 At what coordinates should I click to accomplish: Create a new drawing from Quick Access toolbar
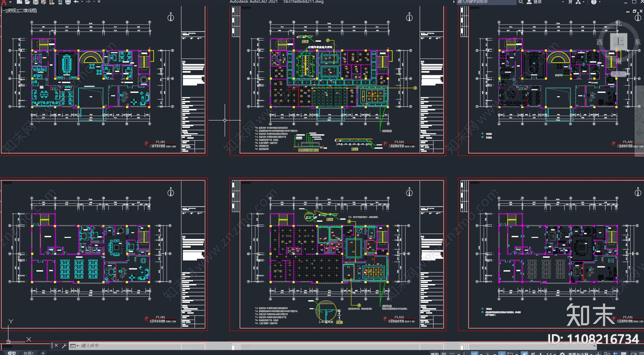(x=19, y=2)
